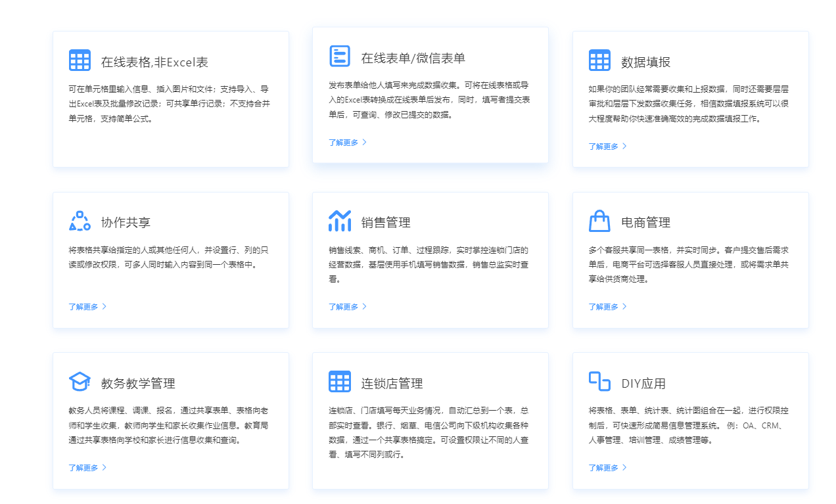This screenshot has width=836, height=504.
Task: Click the building-blocks icon on DIY应用 card
Action: [599, 382]
